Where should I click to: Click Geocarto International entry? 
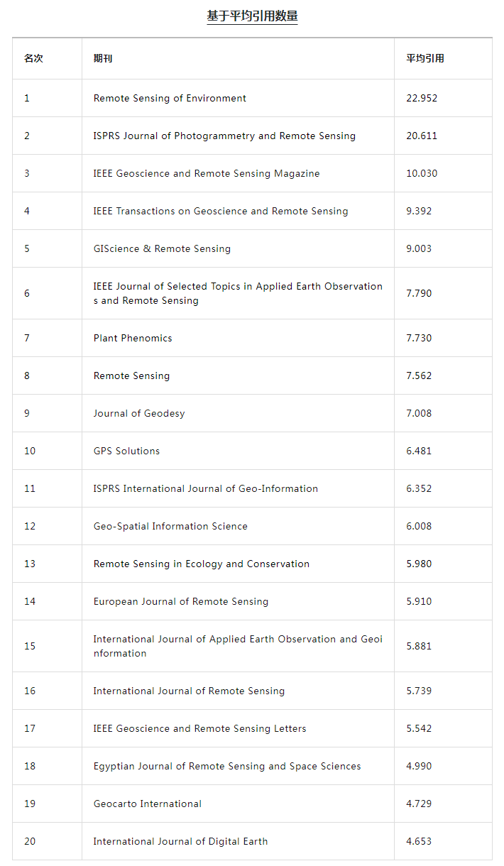[x=148, y=804]
